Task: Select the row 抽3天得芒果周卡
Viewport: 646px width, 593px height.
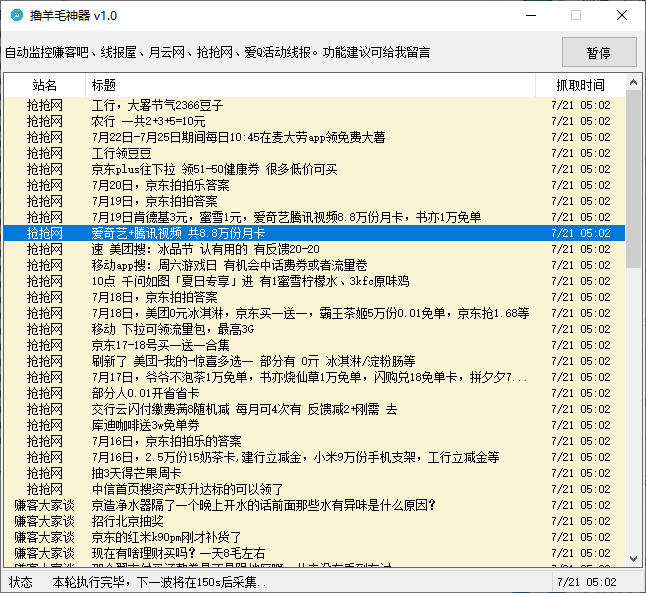Action: [x=314, y=473]
